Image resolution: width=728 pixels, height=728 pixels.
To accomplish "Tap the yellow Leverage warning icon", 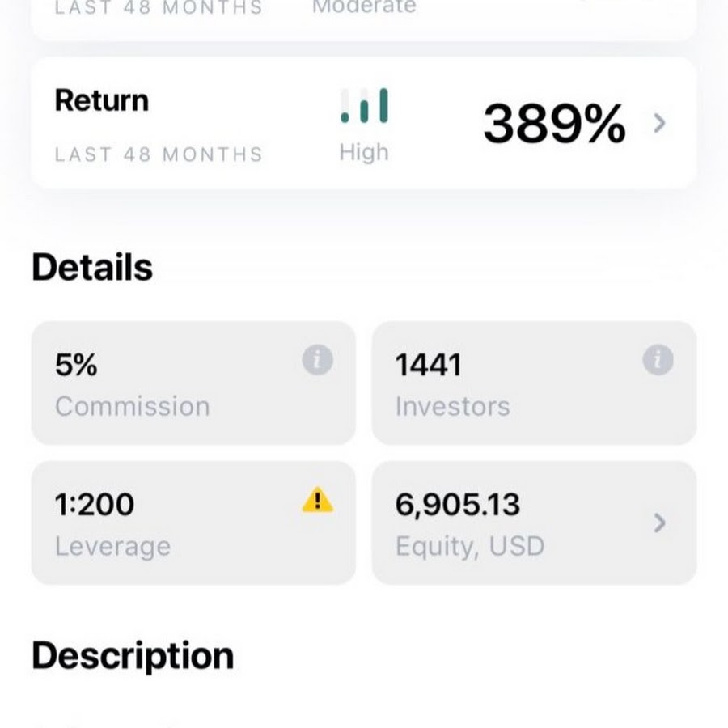I will [x=318, y=500].
